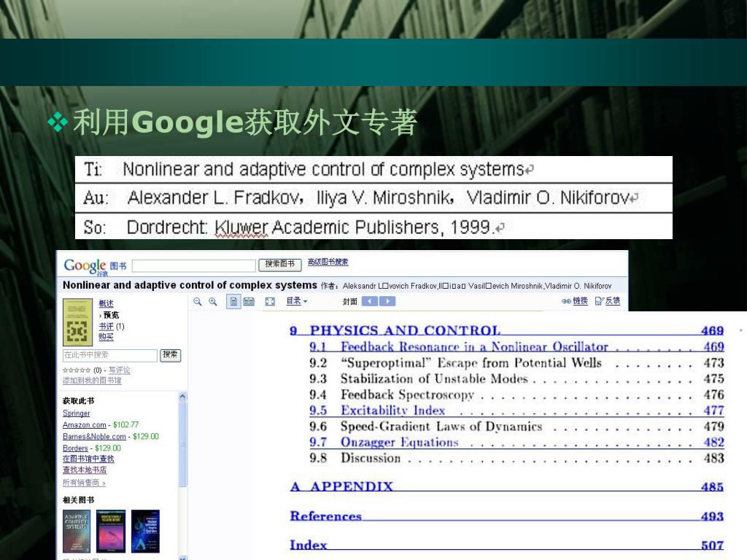Image resolution: width=747 pixels, height=560 pixels.
Task: Click the '9.3 Stabilization of Unstable Modes' line
Action: click(x=516, y=379)
